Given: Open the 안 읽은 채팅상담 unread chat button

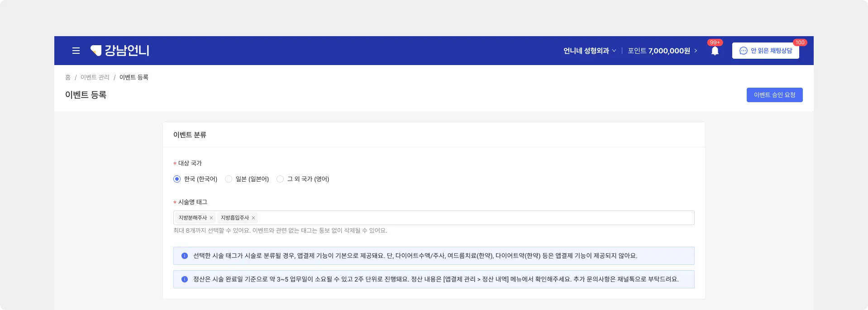Looking at the screenshot, I should coord(766,51).
